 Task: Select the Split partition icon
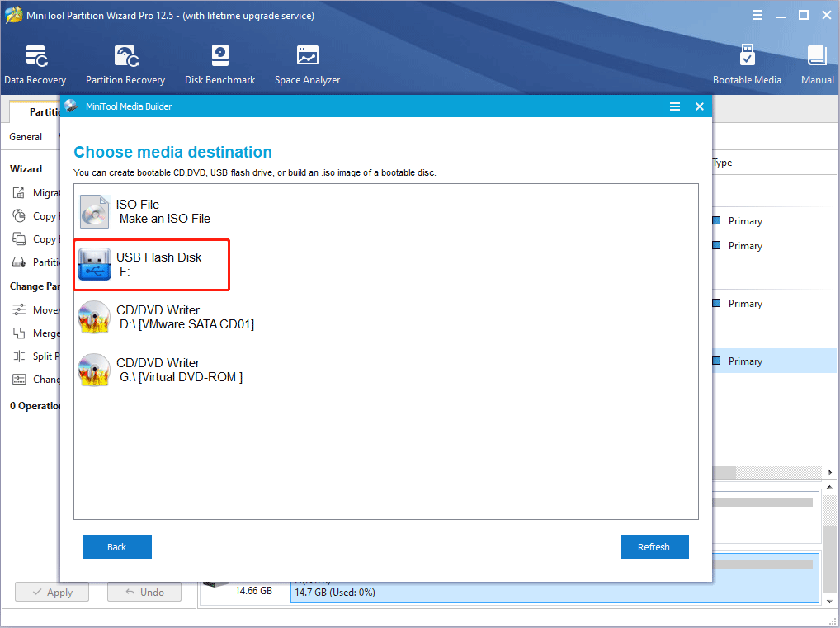[x=20, y=356]
